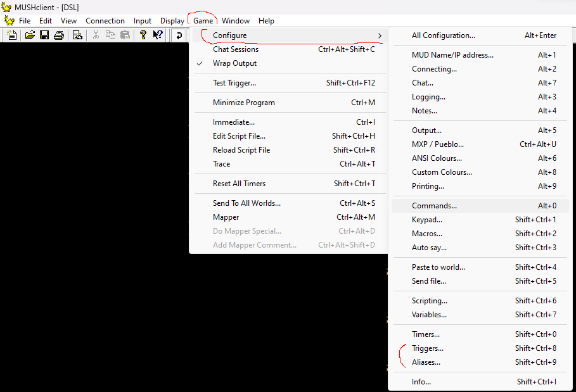Click the Print toolbar icon
Screen dimensions: 576x392
click(59, 35)
